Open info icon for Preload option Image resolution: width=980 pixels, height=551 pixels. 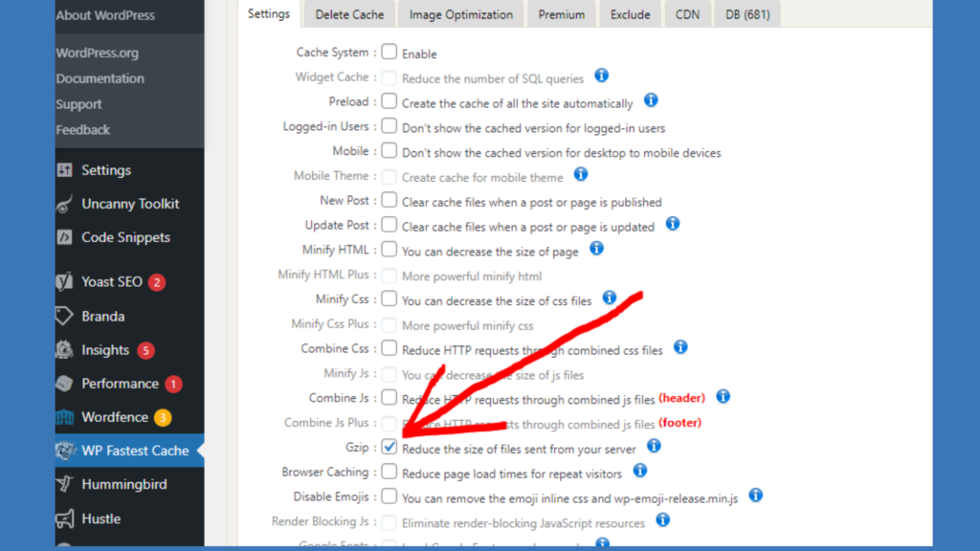coord(651,99)
